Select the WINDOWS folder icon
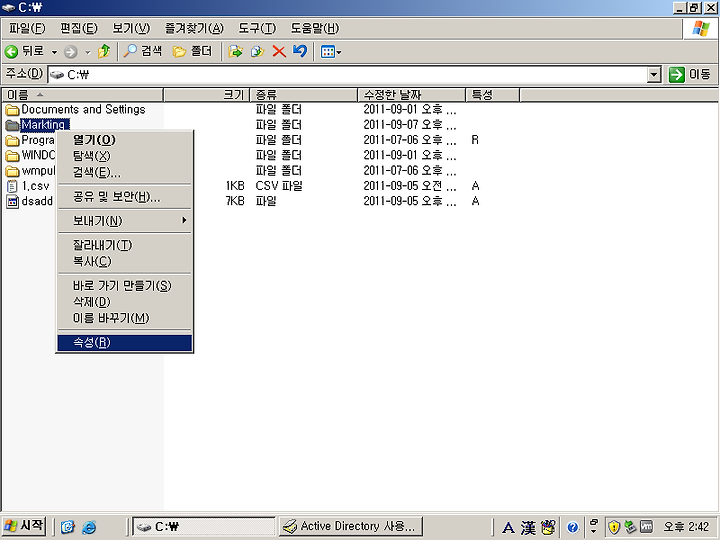Image resolution: width=720 pixels, height=540 pixels. point(12,155)
